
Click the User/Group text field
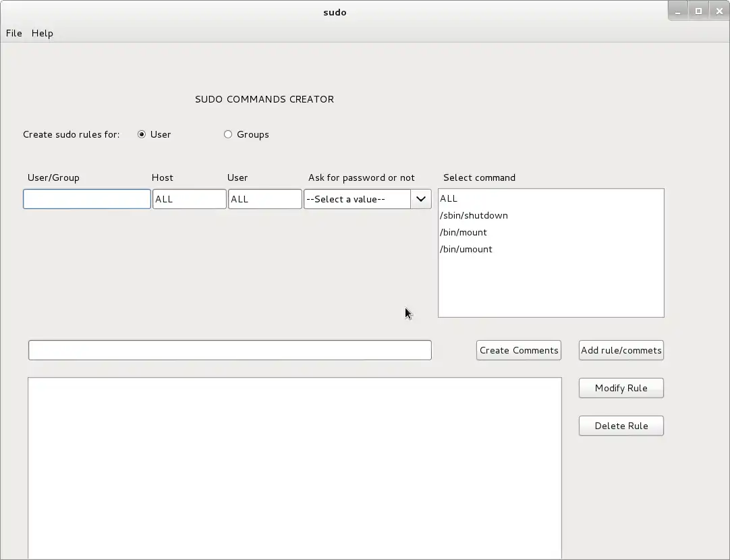[87, 199]
